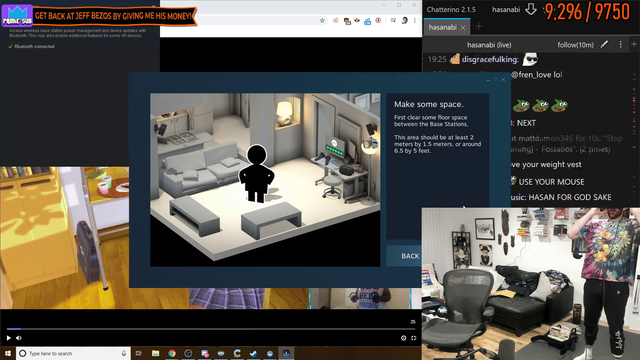Open Google Chrome from the taskbar
The height and width of the screenshot is (360, 640).
click(x=172, y=353)
